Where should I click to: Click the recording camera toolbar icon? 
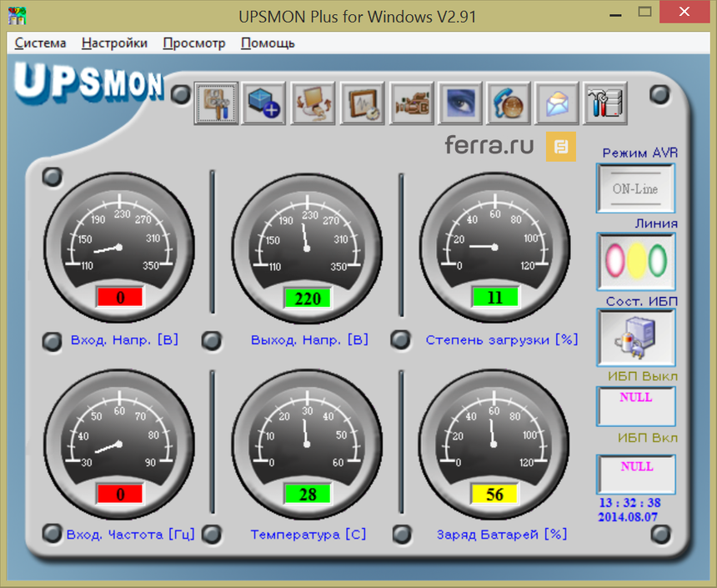pyautogui.click(x=411, y=103)
